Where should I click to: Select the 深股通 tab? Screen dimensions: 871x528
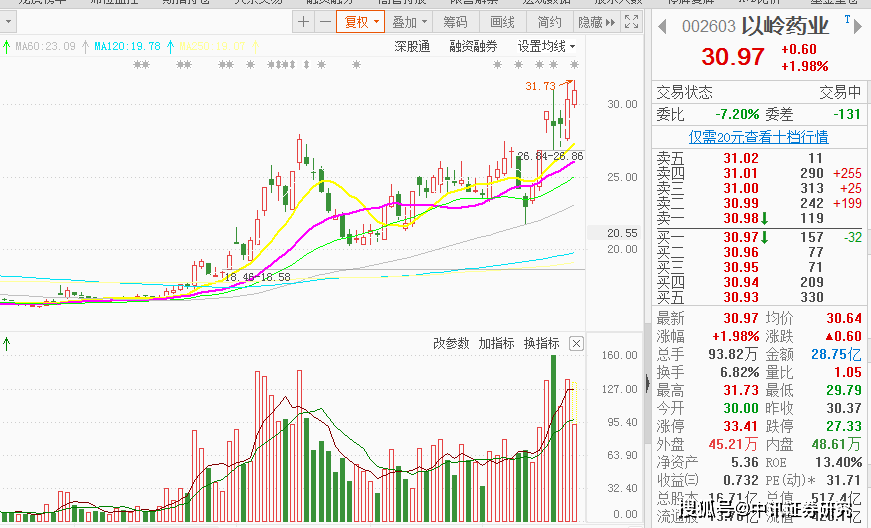click(412, 47)
